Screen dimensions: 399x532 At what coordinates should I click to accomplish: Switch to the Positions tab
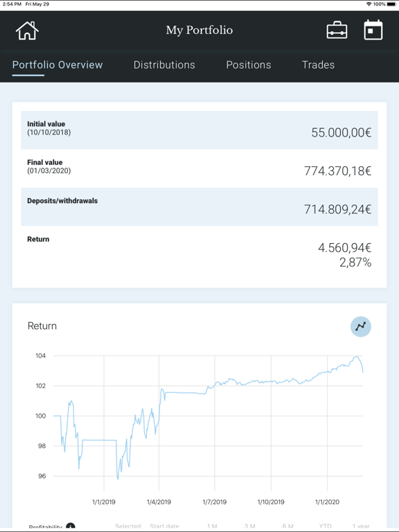coord(249,65)
